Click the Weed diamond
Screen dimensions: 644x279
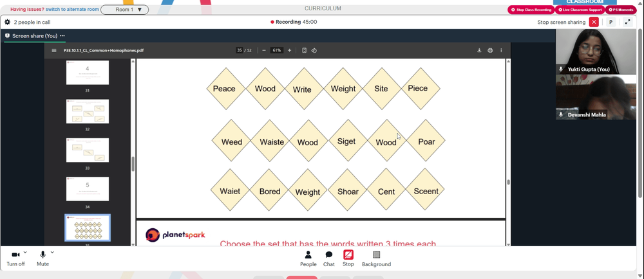(x=232, y=141)
